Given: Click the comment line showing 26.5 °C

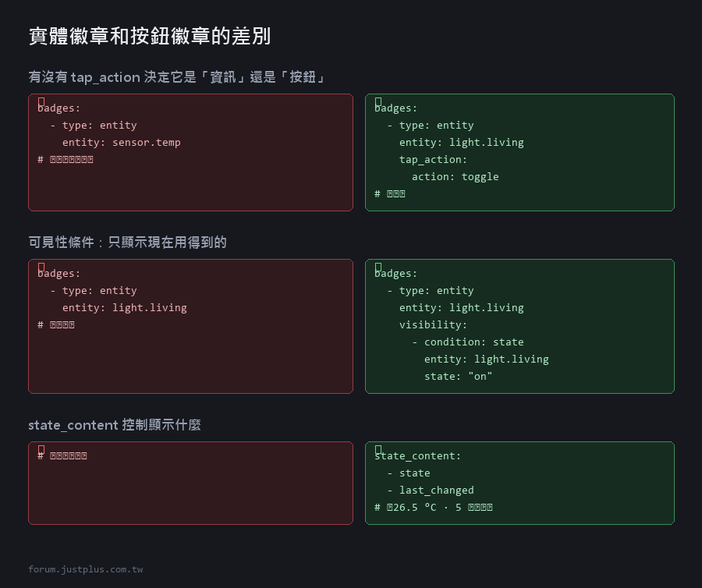Looking at the screenshot, I should coord(434,508).
